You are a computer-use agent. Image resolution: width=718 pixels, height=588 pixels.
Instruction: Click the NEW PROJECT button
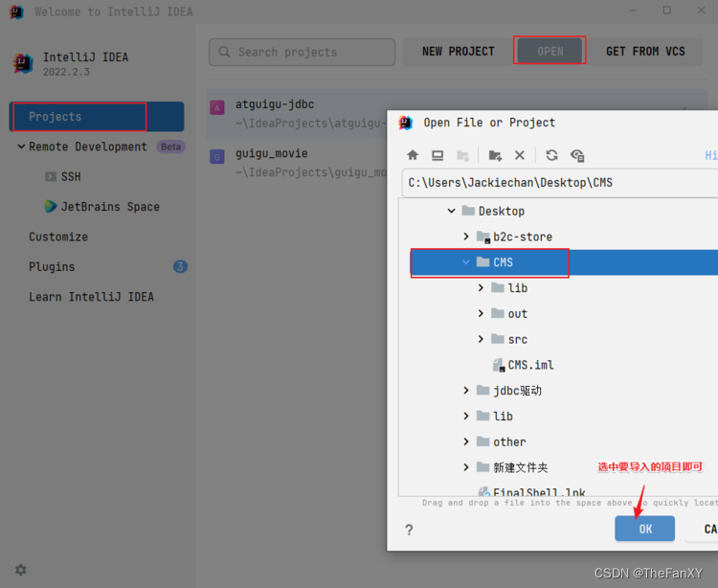click(458, 52)
